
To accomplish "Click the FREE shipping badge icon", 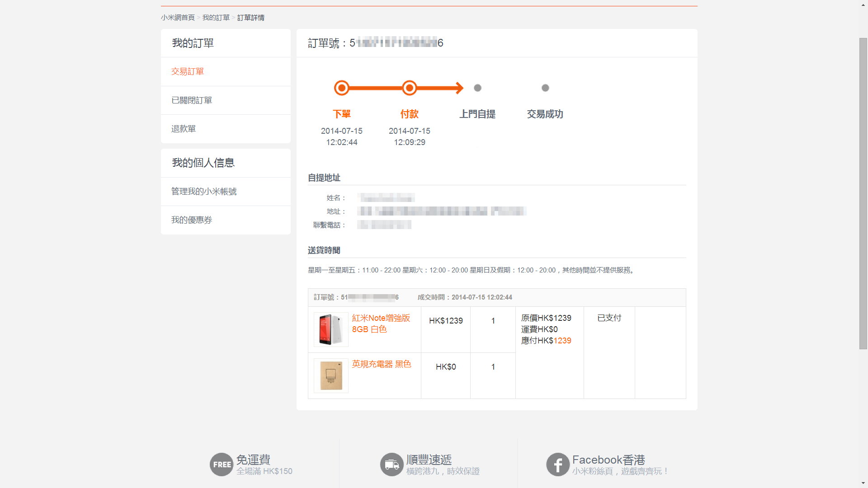I will 222,465.
